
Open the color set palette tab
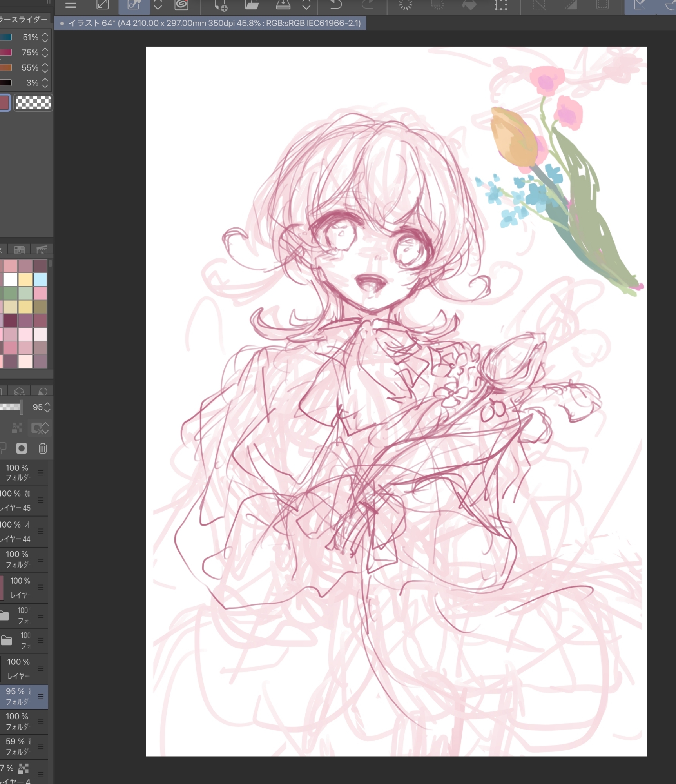(19, 249)
